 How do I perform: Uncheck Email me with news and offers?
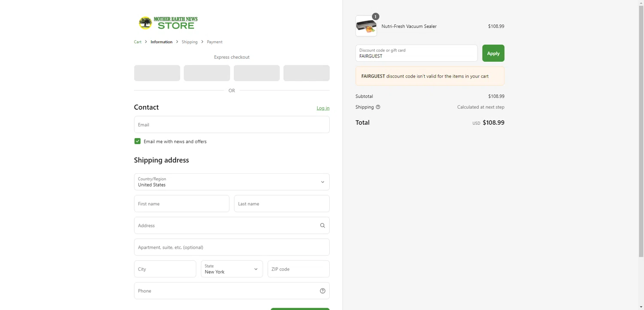pos(137,141)
